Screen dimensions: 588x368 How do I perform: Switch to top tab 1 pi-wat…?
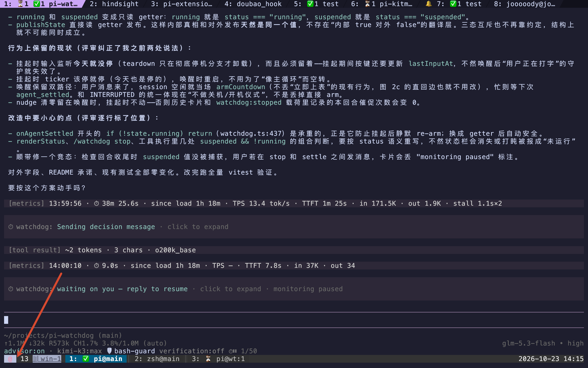coord(41,4)
